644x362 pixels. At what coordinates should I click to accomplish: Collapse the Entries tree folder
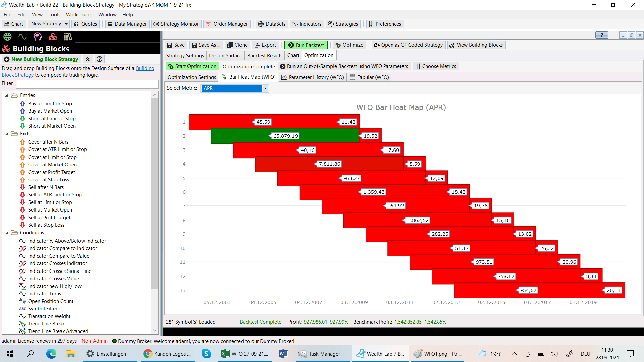point(6,96)
